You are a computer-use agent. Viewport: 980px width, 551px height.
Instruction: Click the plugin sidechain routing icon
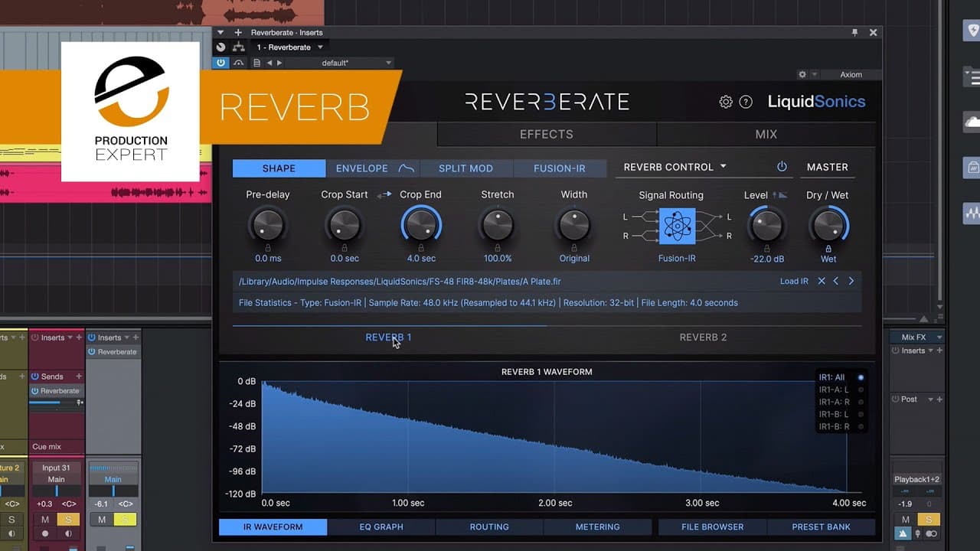[239, 47]
